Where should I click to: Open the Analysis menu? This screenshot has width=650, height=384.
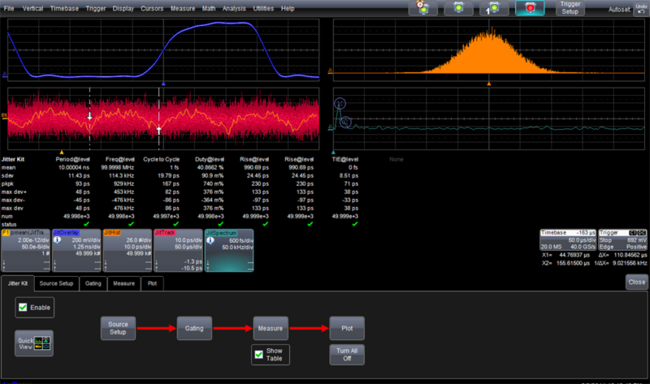point(234,8)
